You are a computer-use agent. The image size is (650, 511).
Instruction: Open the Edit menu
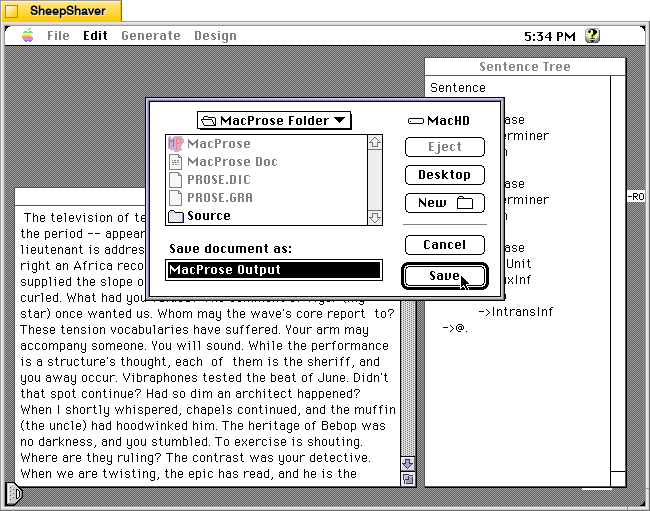click(95, 36)
